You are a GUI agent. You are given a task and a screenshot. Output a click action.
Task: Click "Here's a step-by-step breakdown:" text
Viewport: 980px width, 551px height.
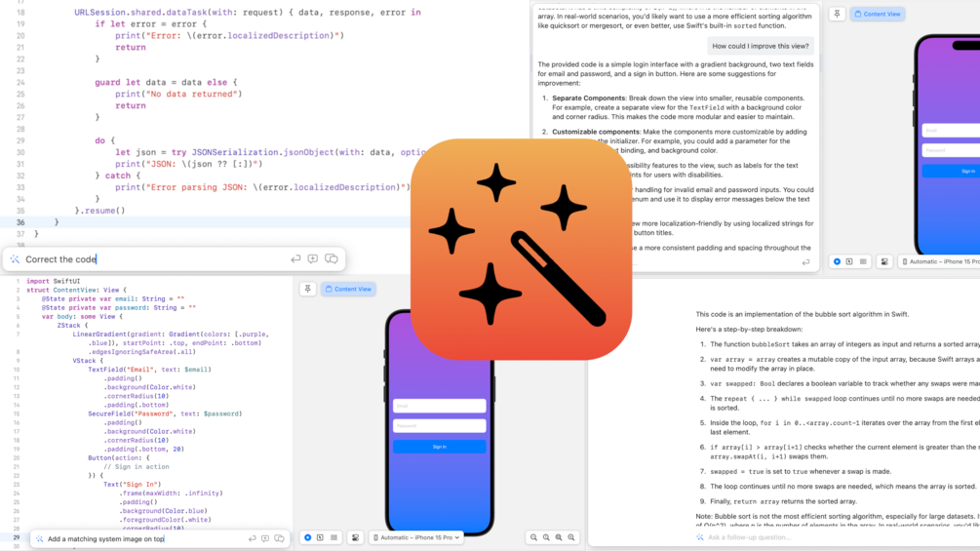(749, 330)
